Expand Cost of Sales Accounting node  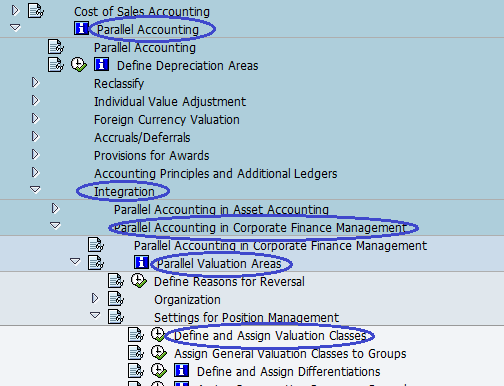[x=15, y=10]
